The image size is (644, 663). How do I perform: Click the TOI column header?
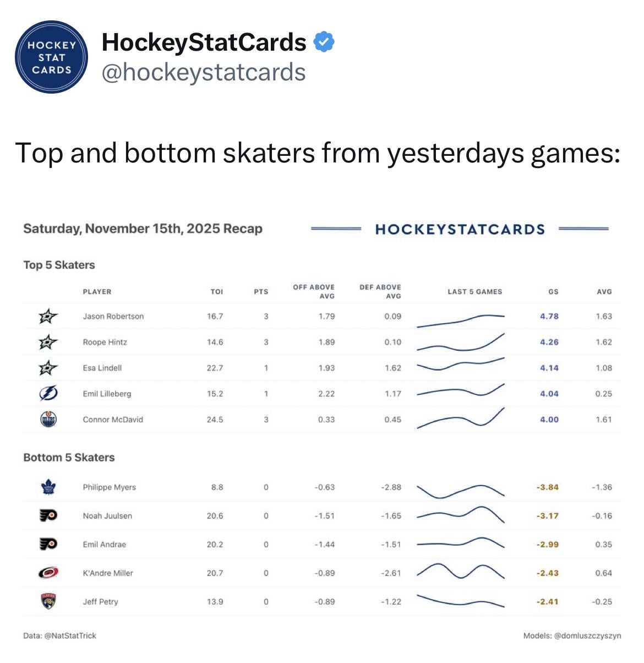click(217, 292)
